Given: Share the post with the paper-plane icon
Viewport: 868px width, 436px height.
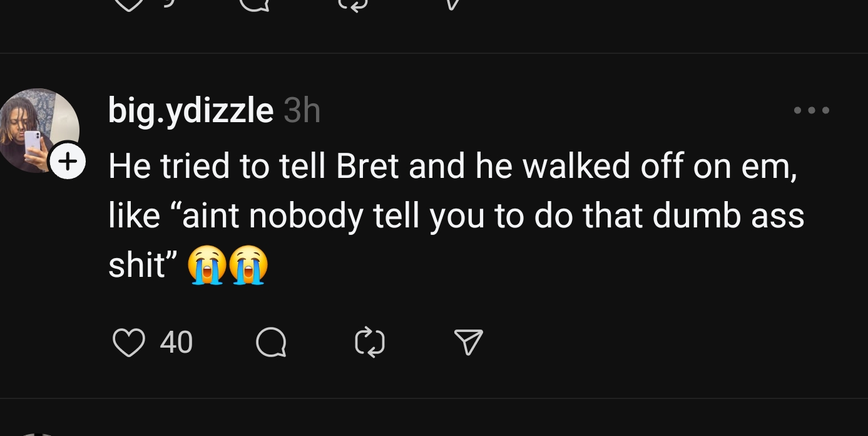Looking at the screenshot, I should point(468,342).
